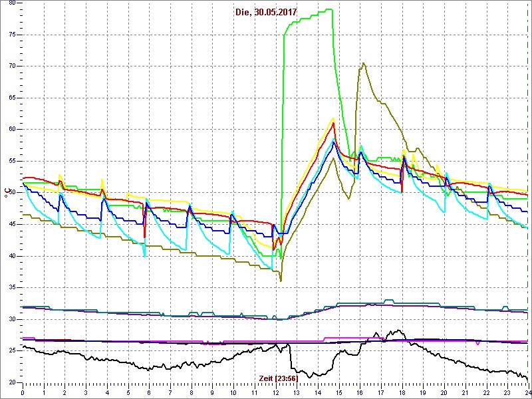Click hour 12 on the time axis
Image resolution: width=532 pixels, height=399 pixels.
tap(276, 392)
